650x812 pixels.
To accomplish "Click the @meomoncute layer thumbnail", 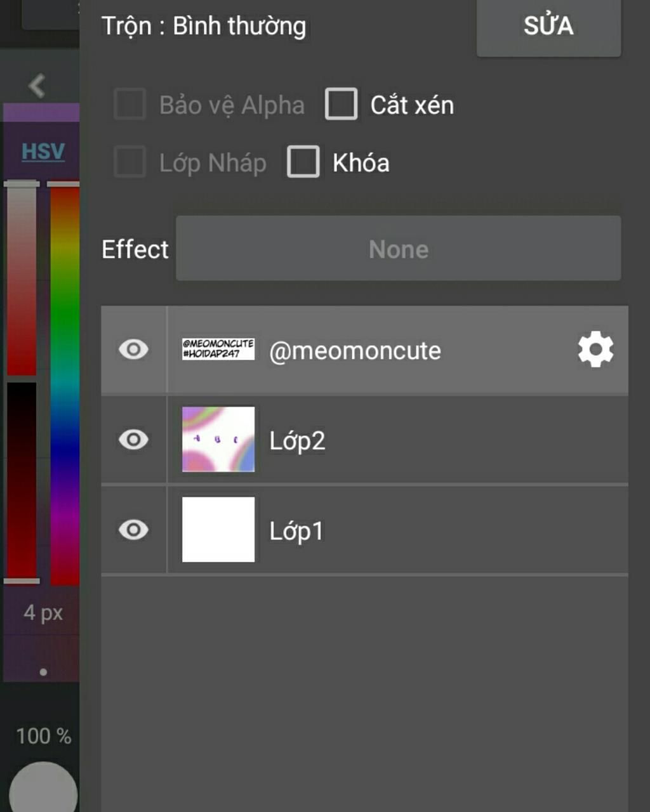I will pos(218,350).
